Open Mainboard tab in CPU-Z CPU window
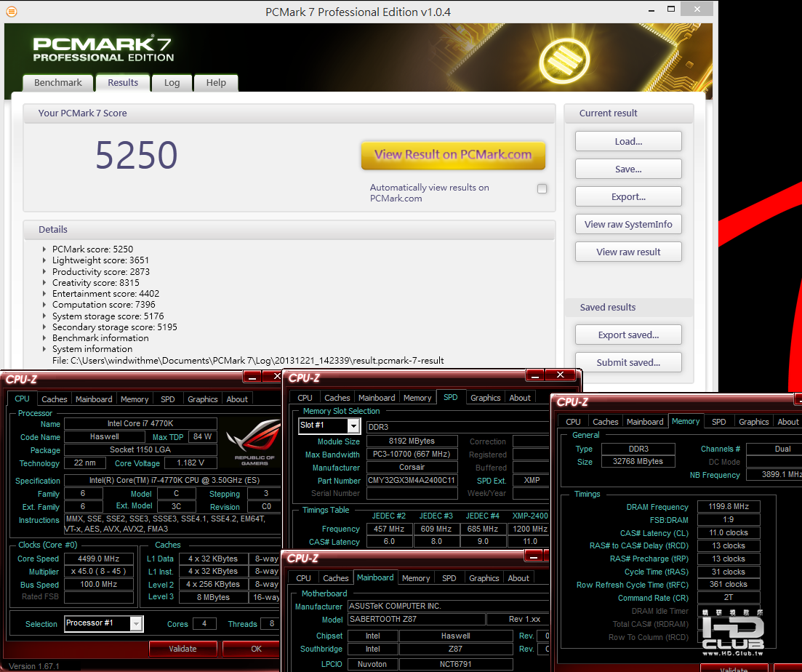 [94, 399]
